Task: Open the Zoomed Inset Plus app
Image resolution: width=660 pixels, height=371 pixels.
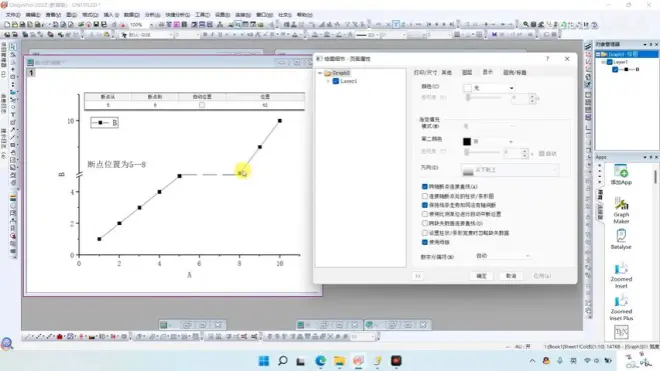Action: click(x=621, y=308)
